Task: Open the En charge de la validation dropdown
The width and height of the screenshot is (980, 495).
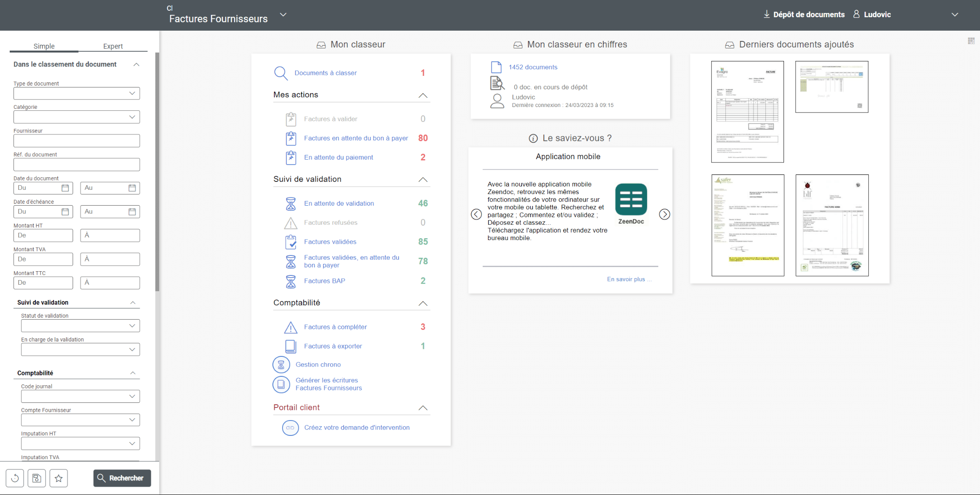Action: tap(81, 349)
